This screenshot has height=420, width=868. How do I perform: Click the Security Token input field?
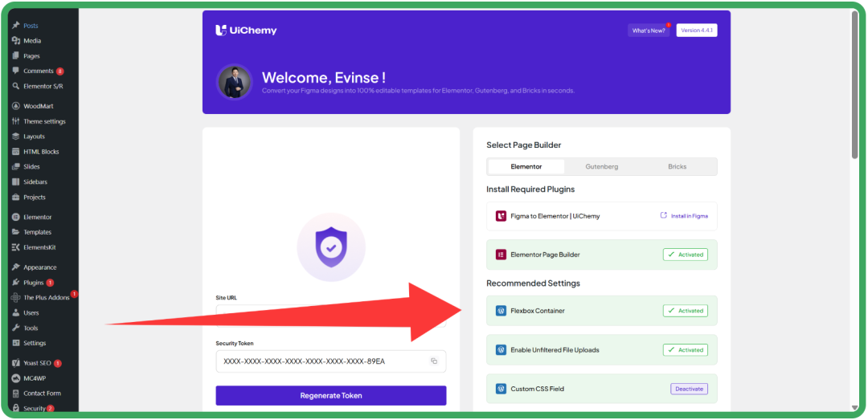(321, 361)
